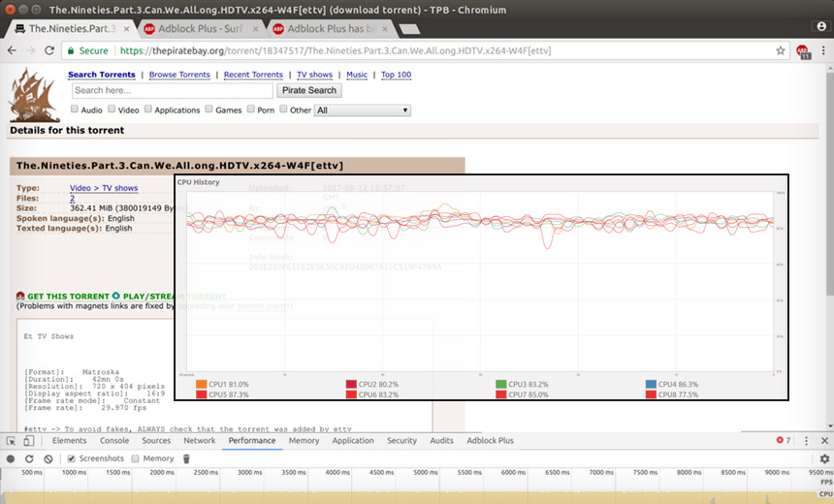
Task: Go back using browser back arrow
Action: pos(12,50)
